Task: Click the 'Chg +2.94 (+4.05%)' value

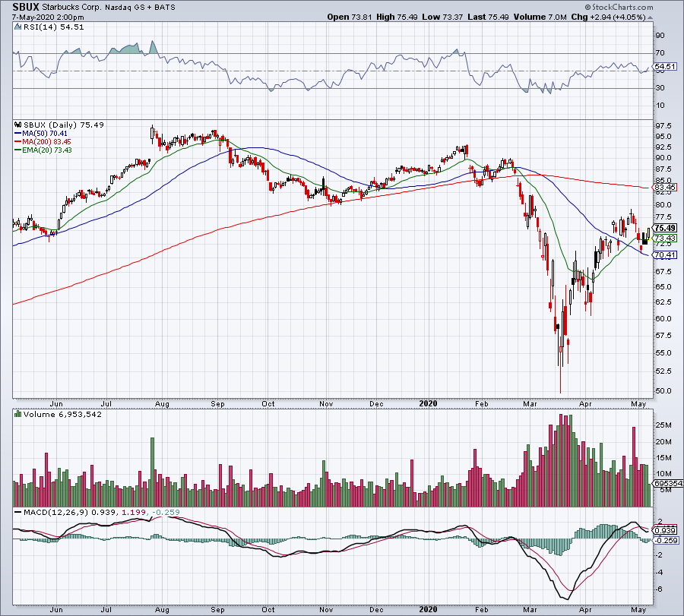Action: pos(608,17)
